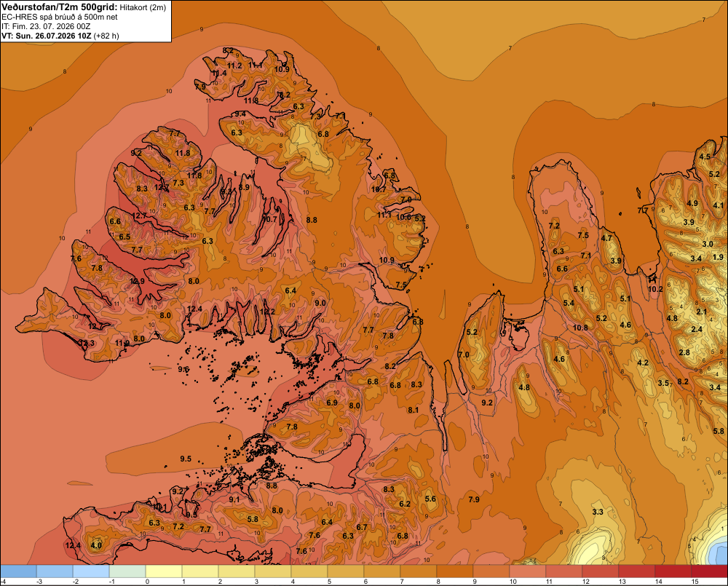This screenshot has height=586, width=728.
Task: Click the valid time line 'VT: Sun. 26.07.2026 10Z'
Action: [x=47, y=36]
